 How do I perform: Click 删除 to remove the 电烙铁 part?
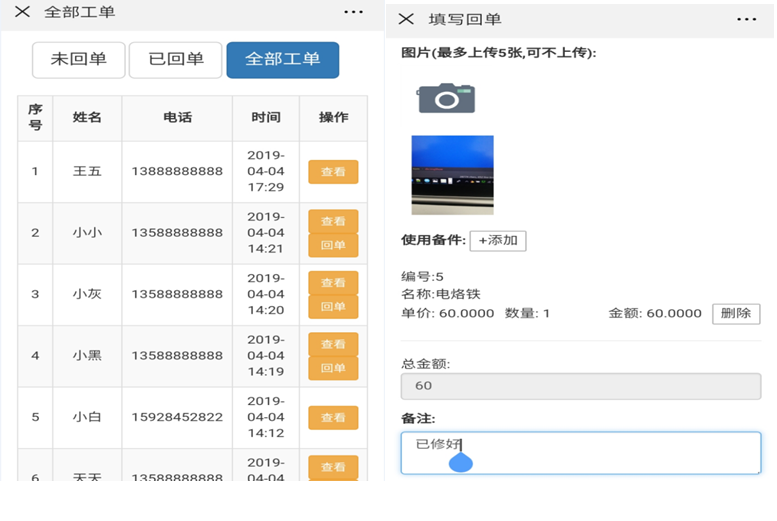(736, 314)
